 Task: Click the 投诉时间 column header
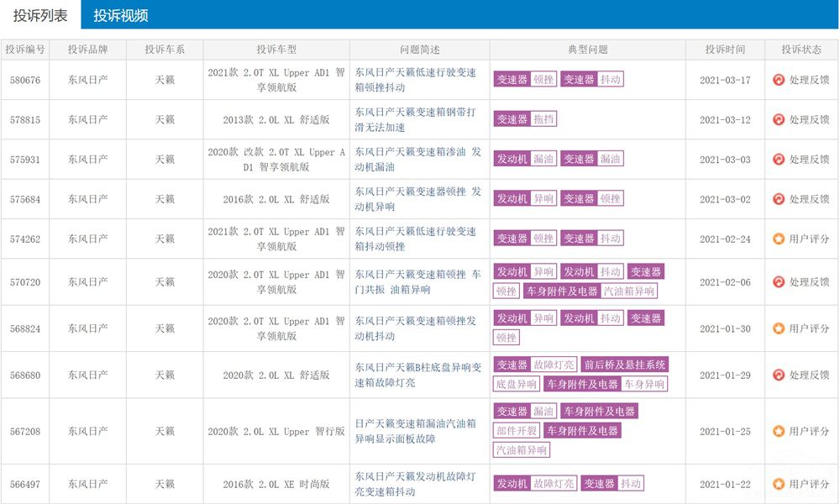(x=725, y=50)
